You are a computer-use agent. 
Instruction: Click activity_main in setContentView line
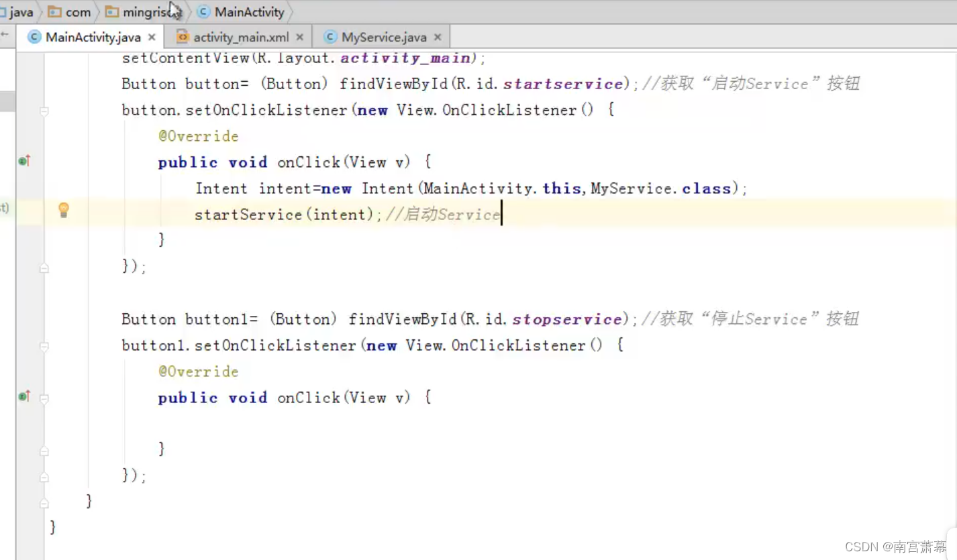point(405,58)
